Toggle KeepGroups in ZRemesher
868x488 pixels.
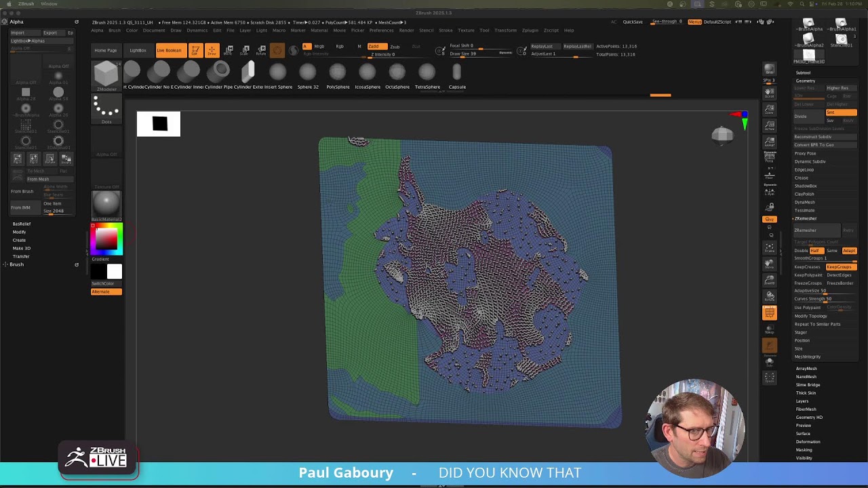[841, 266]
